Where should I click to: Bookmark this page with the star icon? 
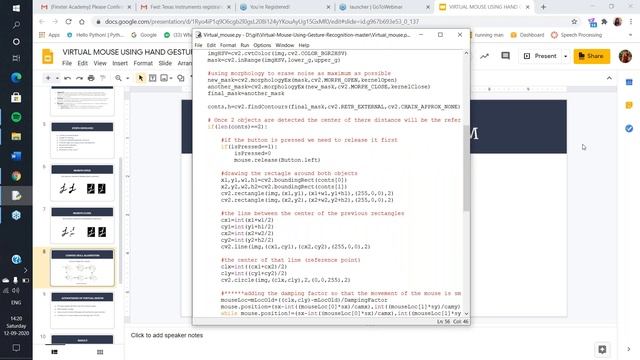click(x=574, y=21)
